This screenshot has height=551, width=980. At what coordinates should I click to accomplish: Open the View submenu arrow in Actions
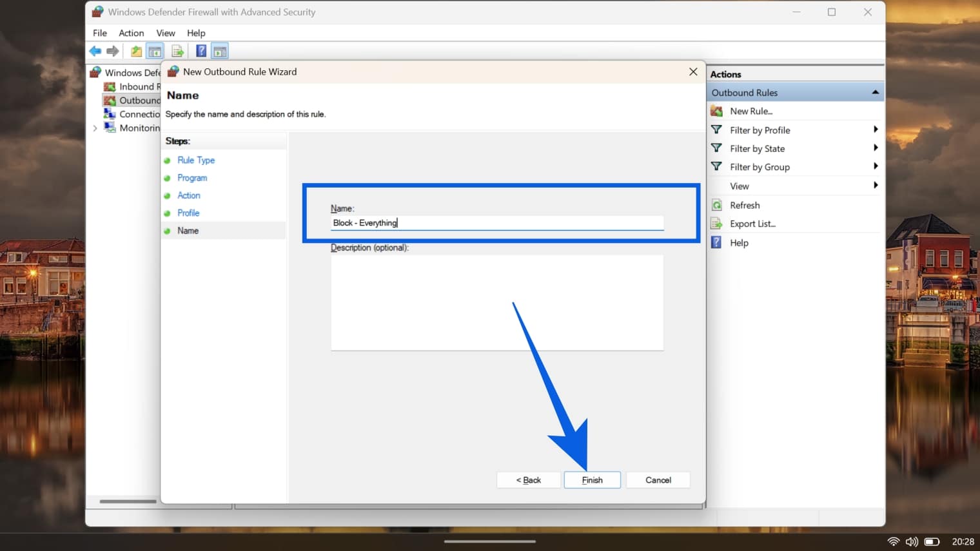[x=876, y=186]
